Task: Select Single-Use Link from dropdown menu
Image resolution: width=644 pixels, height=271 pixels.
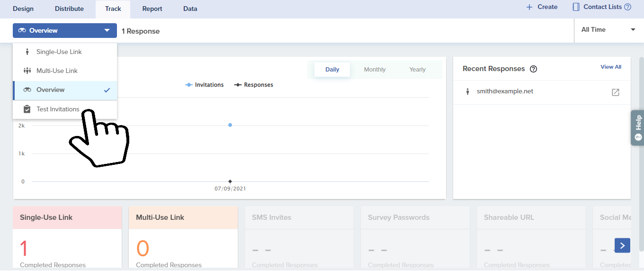Action: (59, 52)
